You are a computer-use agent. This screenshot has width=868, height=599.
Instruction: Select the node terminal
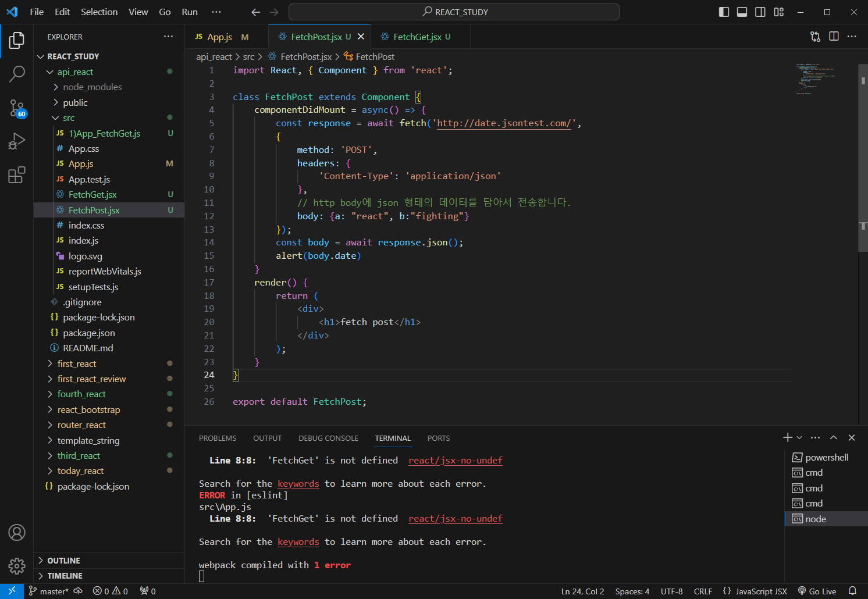(826, 519)
